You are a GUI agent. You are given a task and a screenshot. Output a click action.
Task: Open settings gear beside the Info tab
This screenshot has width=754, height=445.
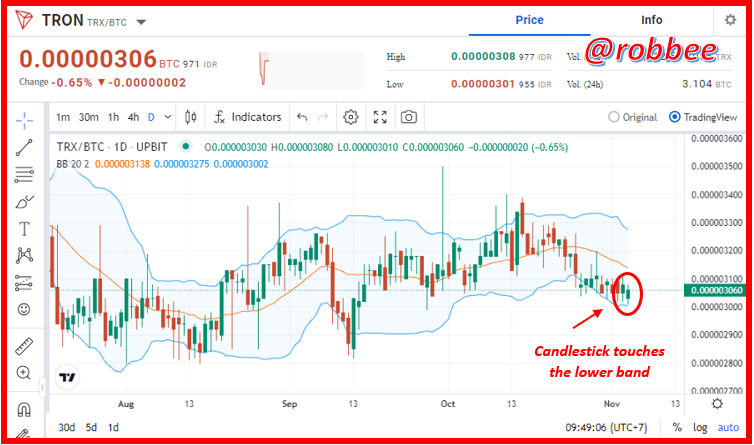(730, 20)
